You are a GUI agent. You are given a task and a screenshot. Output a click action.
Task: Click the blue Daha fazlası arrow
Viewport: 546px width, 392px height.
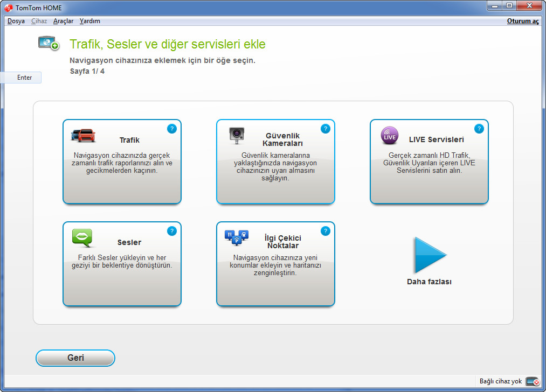(430, 255)
